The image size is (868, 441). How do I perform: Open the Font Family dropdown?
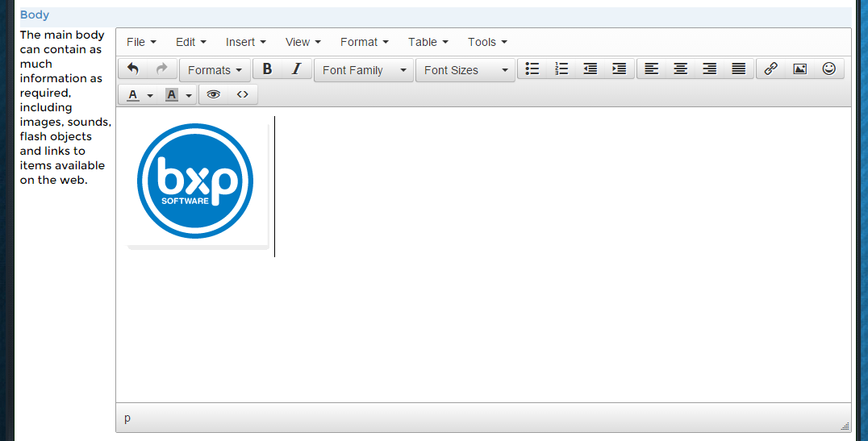364,70
